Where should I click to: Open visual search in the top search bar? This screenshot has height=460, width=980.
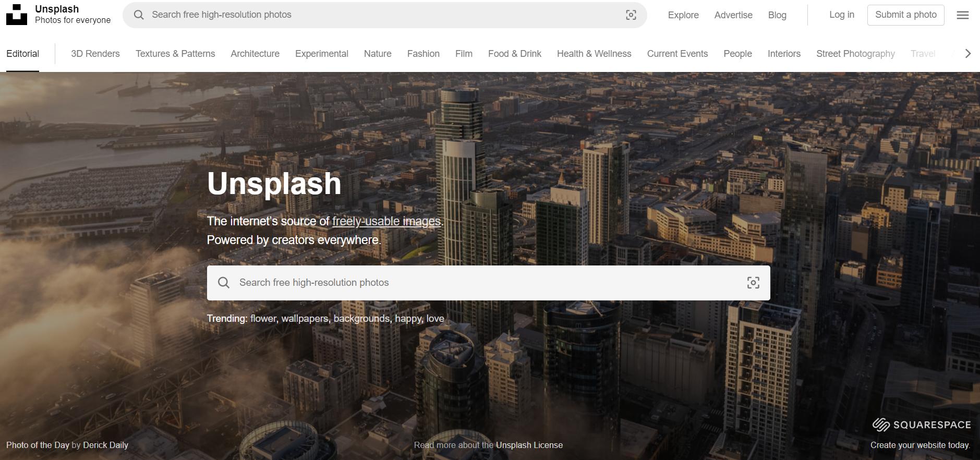631,15
